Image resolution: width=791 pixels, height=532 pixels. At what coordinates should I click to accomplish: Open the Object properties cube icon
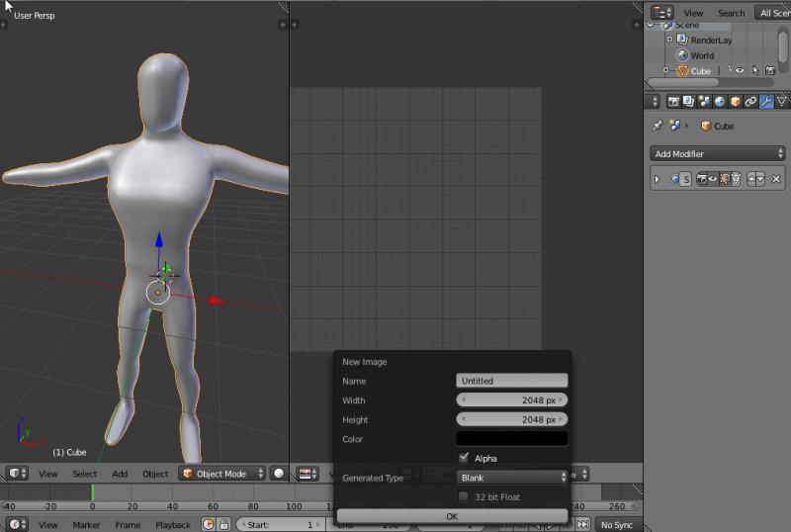735,101
